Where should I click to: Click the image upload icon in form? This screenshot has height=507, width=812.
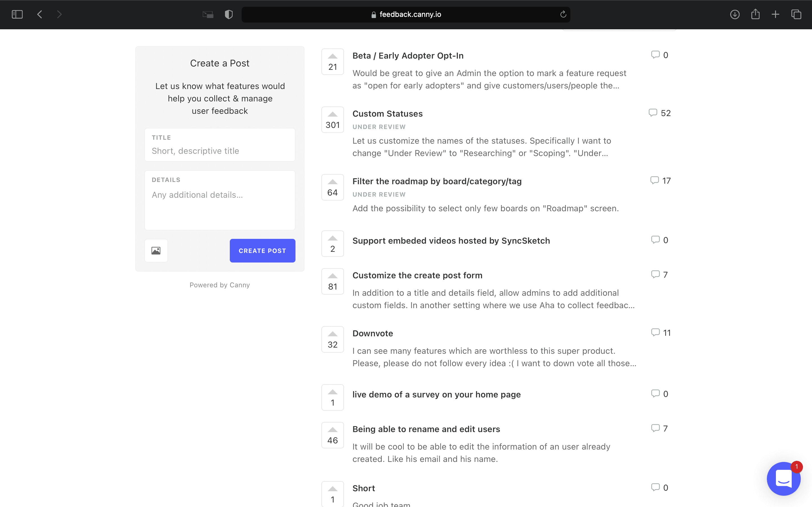[x=156, y=250]
